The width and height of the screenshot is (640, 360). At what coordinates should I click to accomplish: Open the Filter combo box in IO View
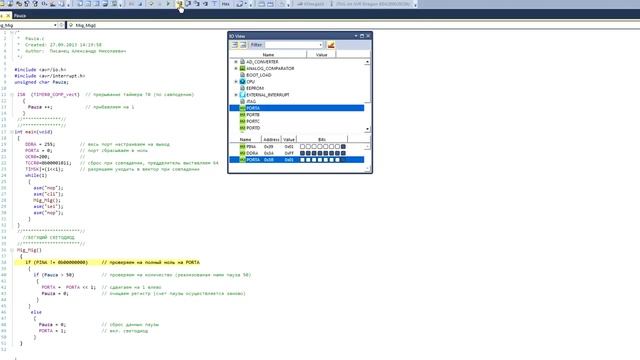(x=293, y=45)
